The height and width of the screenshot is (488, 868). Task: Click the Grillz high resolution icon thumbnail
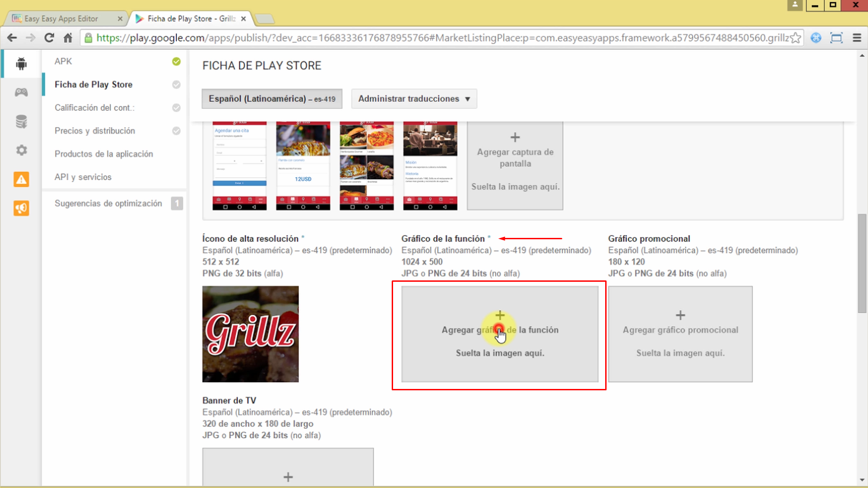[x=250, y=334]
